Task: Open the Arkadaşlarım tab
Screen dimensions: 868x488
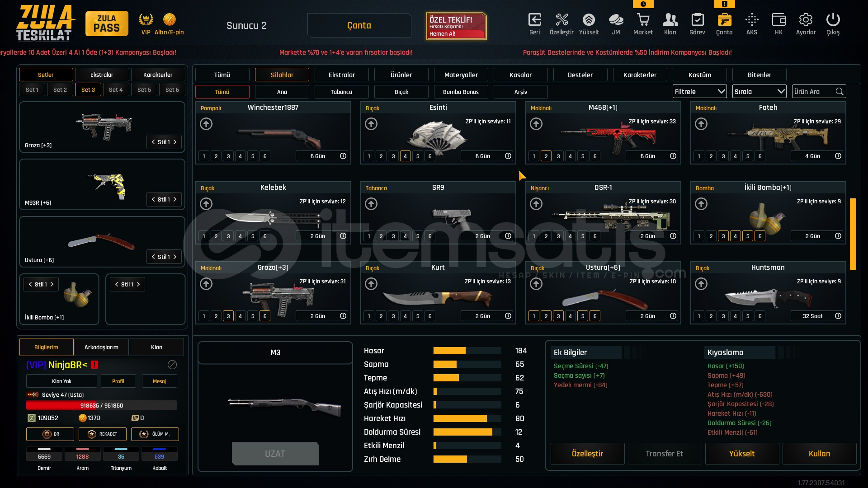Action: 102,347
